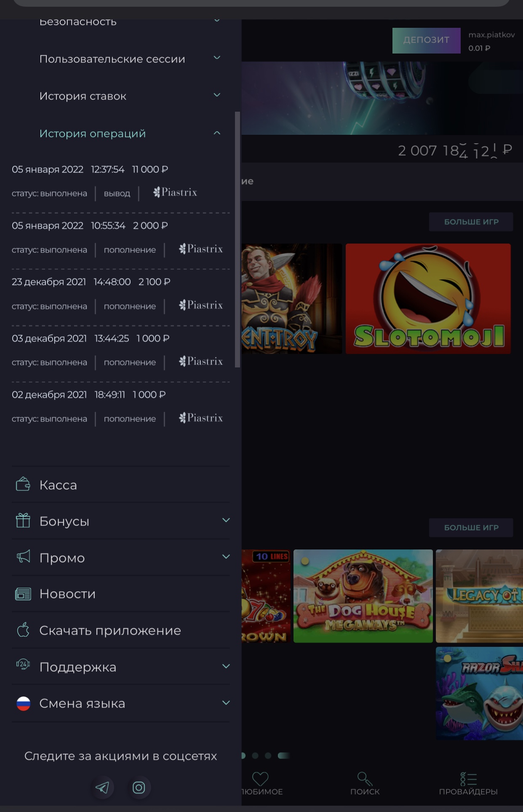Open Смена языка menu label
Image resolution: width=523 pixels, height=812 pixels.
coord(82,703)
